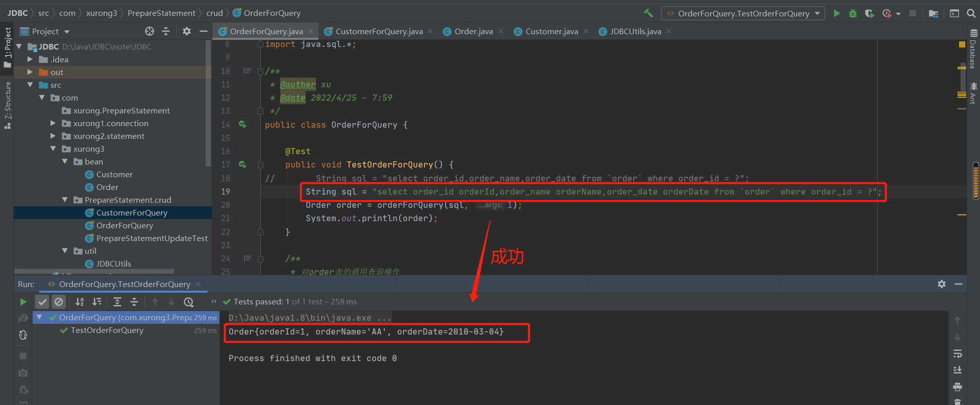Click the locate/select opened file target icon
This screenshot has height=405, width=980.
pyautogui.click(x=150, y=31)
